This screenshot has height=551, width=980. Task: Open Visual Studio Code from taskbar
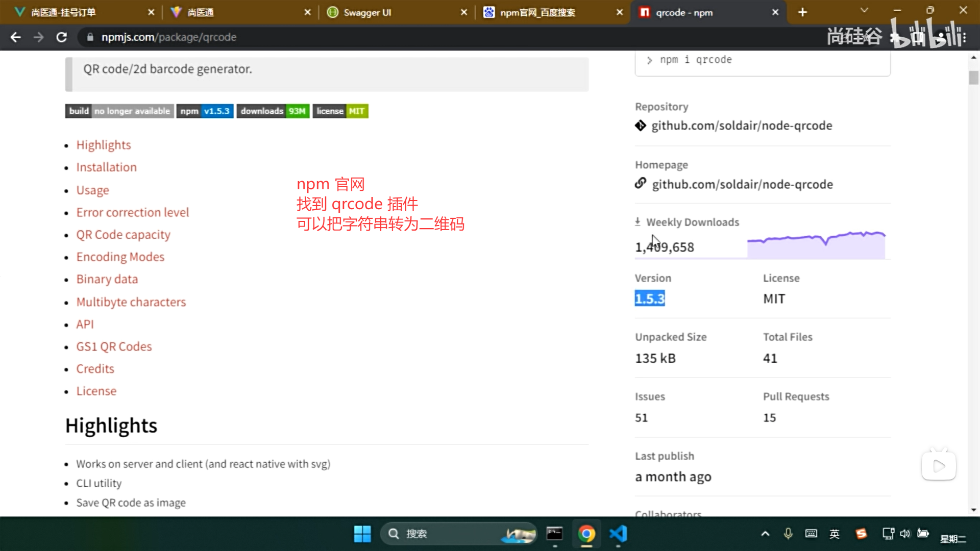(x=618, y=534)
